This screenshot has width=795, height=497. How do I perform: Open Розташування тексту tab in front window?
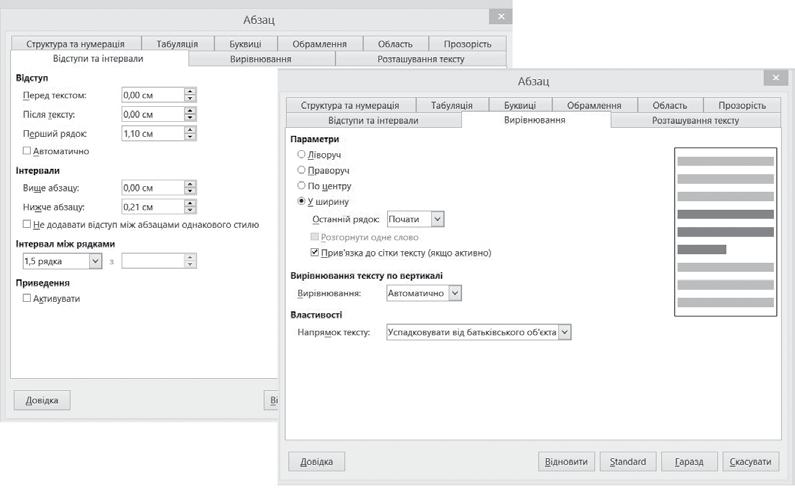(696, 121)
